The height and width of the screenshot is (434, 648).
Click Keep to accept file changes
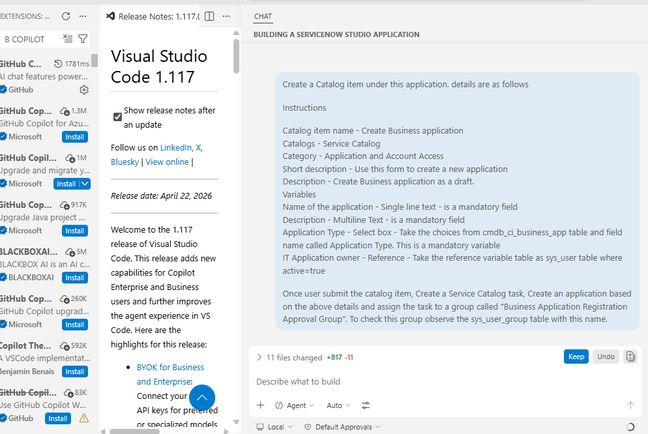pyautogui.click(x=576, y=356)
